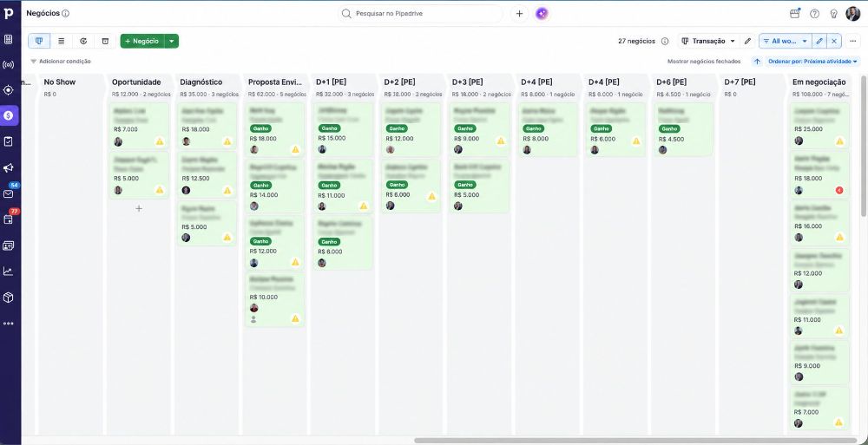Image resolution: width=868 pixels, height=445 pixels.
Task: Click the quick add plus button beside search
Action: pos(519,13)
